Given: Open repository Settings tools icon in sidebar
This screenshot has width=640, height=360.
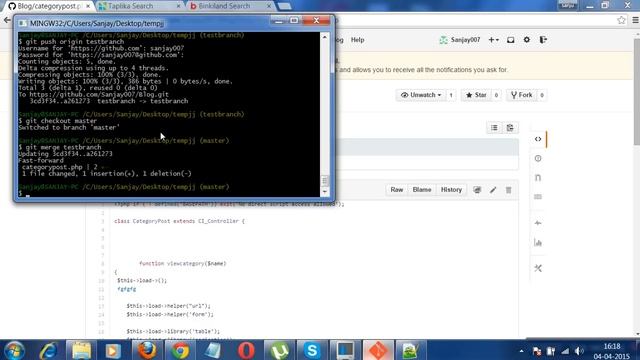Looking at the screenshot, I should coord(538,268).
